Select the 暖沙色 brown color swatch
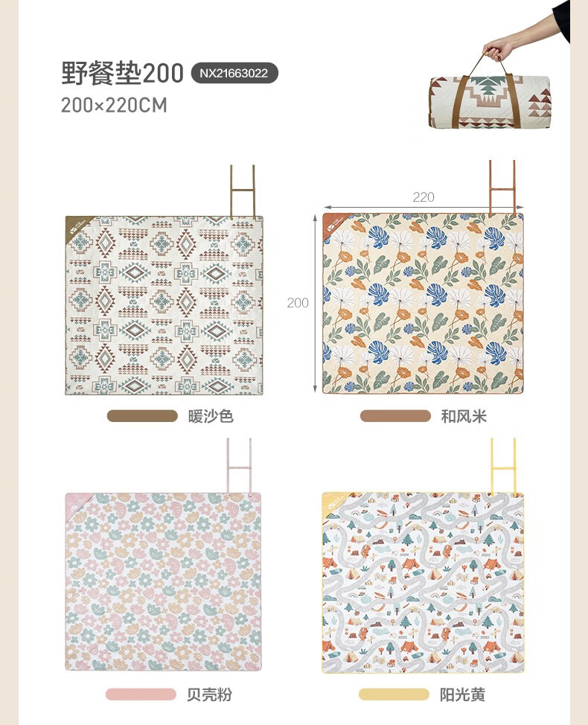Screen dimensions: 588x725 point(142,416)
